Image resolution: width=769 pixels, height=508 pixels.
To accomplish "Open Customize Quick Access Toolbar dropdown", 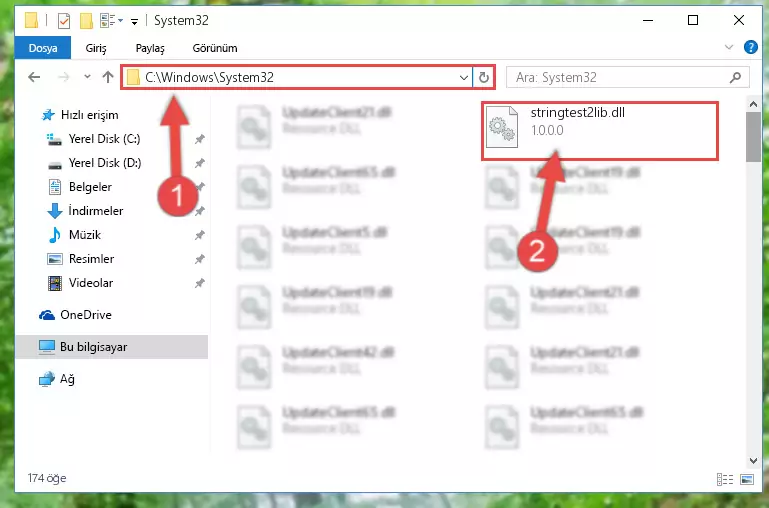I will click(x=134, y=21).
